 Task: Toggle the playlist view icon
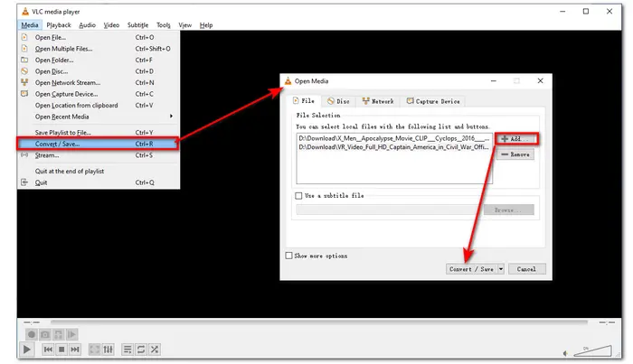[x=128, y=350]
